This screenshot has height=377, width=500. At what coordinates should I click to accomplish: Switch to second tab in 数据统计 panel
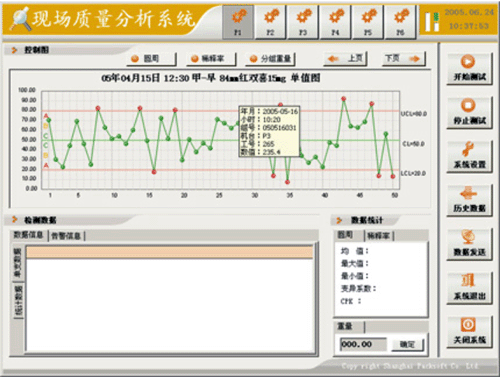click(379, 236)
